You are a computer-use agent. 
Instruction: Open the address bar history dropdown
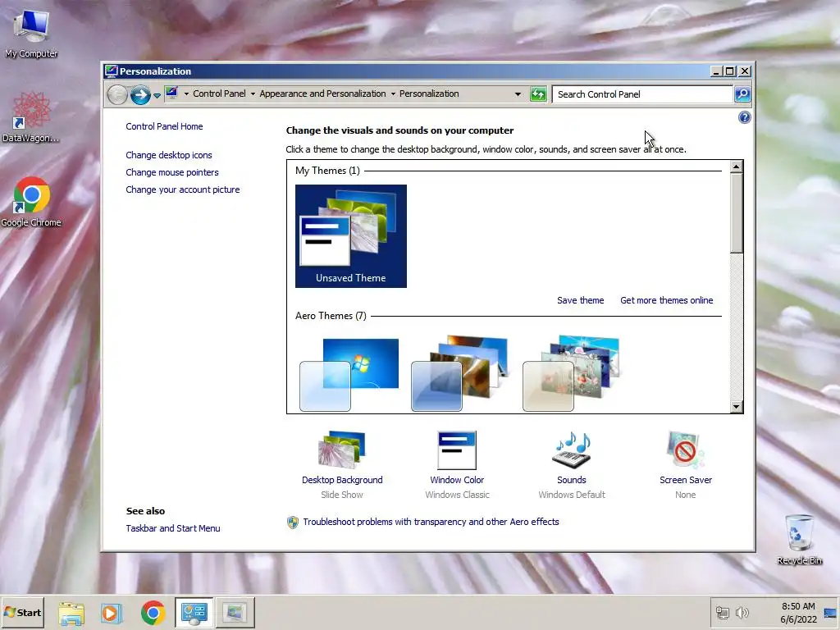coord(518,94)
